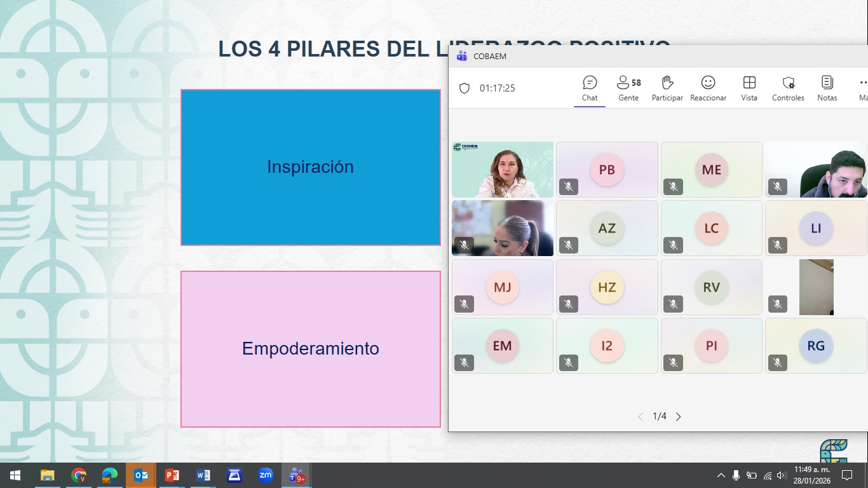Change layout with Vista icon
Image resolution: width=868 pixels, height=488 pixels.
coord(749,88)
